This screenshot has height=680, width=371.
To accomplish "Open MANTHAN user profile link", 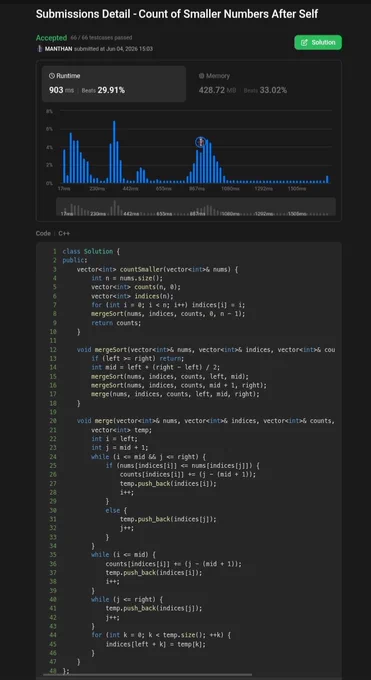I will point(58,49).
